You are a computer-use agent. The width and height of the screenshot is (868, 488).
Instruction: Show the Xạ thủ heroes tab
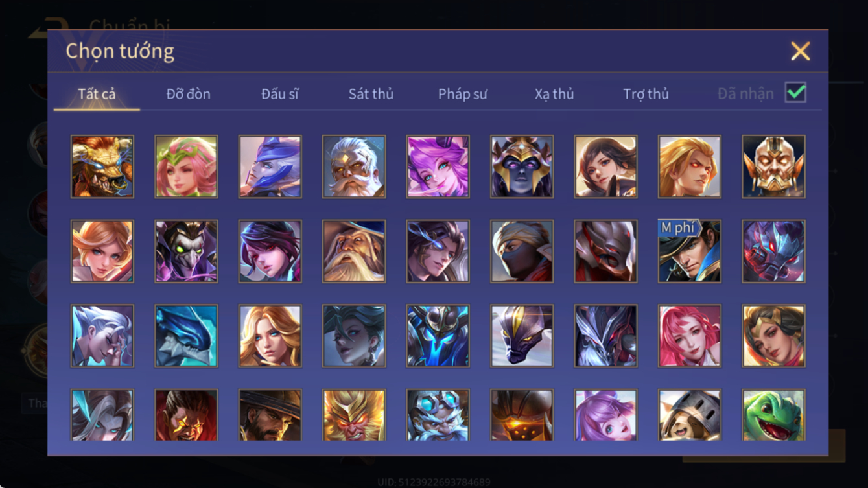click(554, 94)
